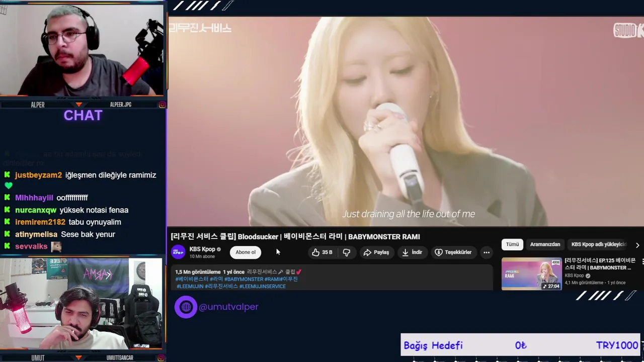The width and height of the screenshot is (644, 362).
Task: Click the ALPER name label
Action: point(38,105)
